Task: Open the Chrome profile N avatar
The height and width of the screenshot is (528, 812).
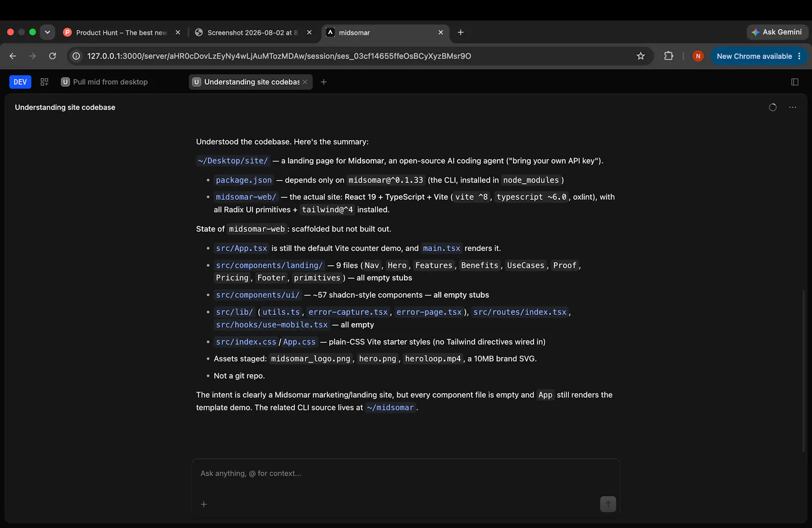Action: [698, 56]
